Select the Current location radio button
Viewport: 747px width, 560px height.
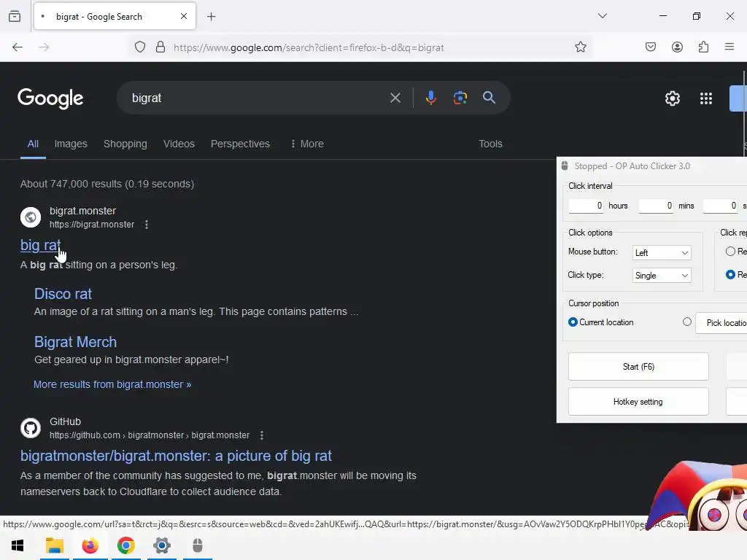[x=573, y=322]
